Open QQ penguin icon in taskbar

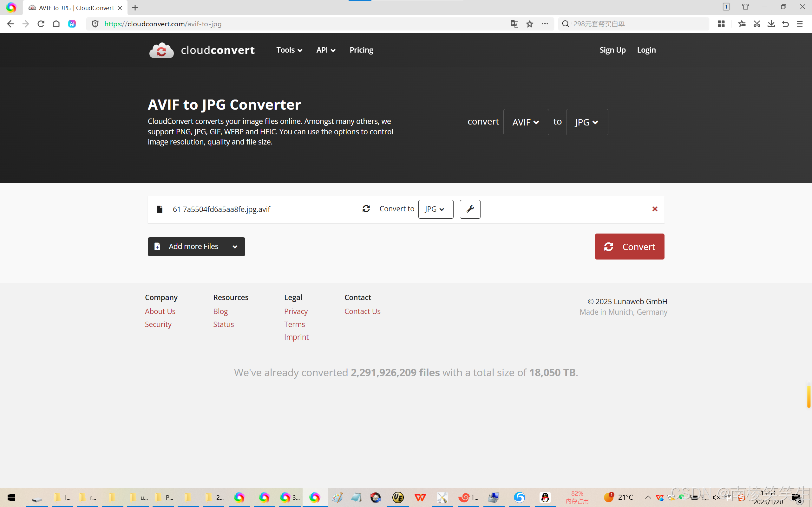click(545, 497)
